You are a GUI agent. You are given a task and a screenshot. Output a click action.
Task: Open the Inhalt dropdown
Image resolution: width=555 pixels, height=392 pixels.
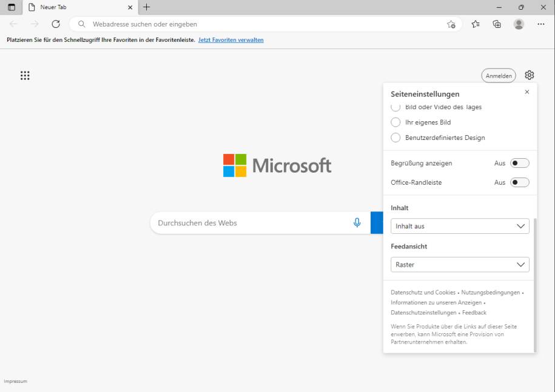point(459,225)
